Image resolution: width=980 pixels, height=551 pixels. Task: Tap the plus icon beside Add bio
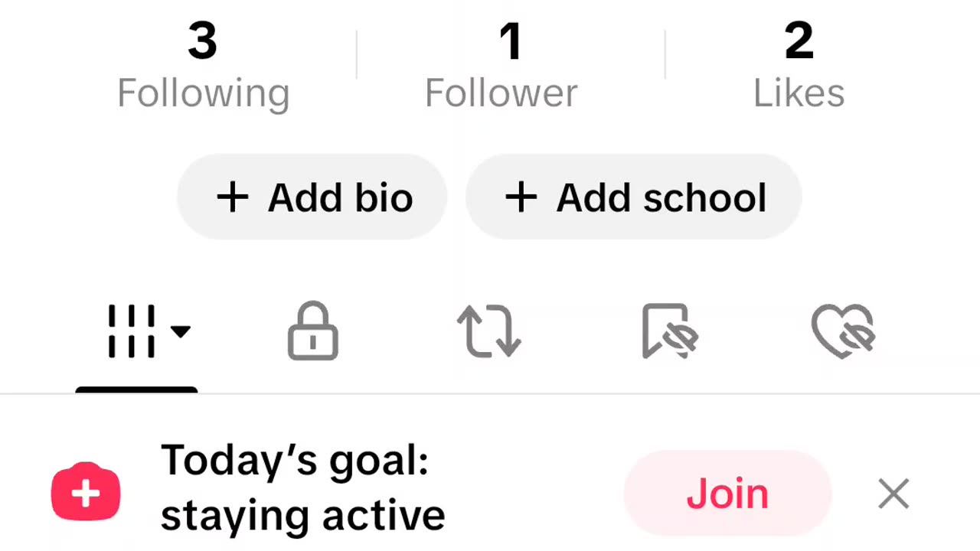(233, 197)
